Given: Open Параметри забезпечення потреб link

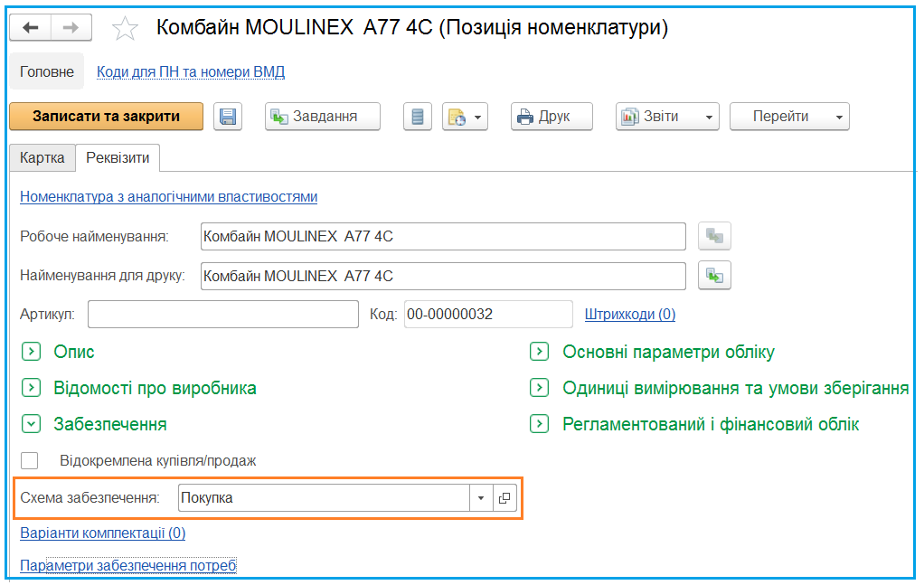Looking at the screenshot, I should coord(128,565).
